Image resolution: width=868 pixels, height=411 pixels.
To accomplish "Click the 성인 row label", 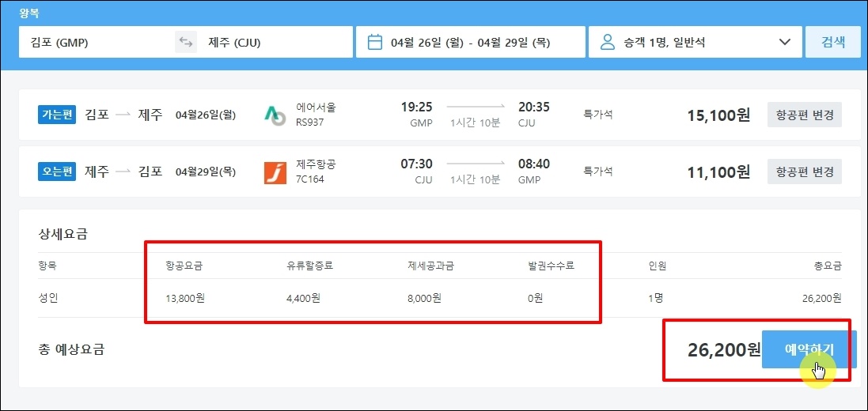I will click(47, 299).
